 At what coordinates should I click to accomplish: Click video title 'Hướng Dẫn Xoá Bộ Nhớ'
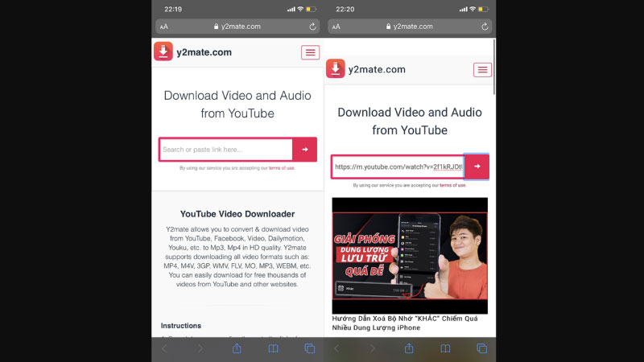tap(405, 323)
